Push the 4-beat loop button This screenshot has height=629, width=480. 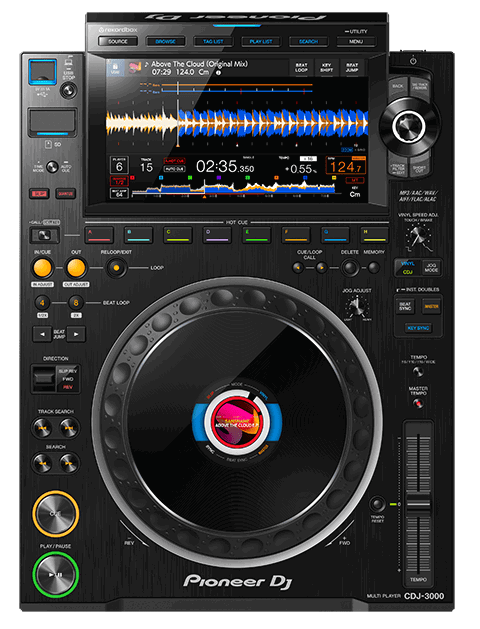click(42, 302)
